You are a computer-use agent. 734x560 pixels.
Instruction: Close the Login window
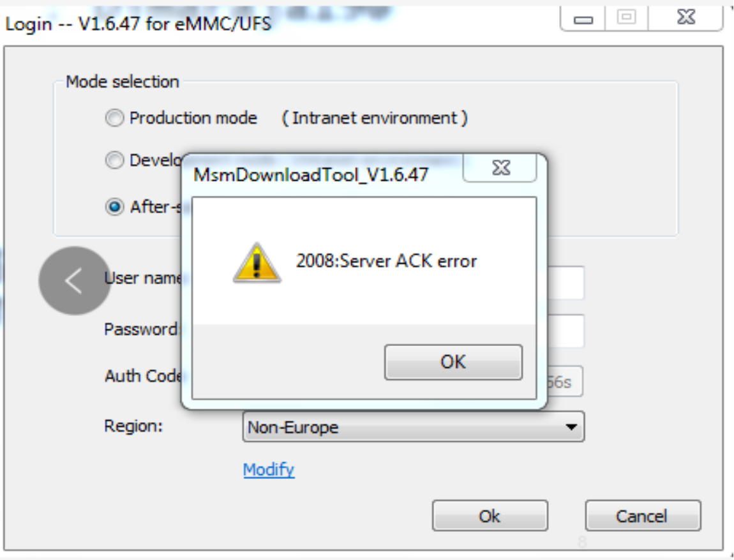tap(685, 18)
